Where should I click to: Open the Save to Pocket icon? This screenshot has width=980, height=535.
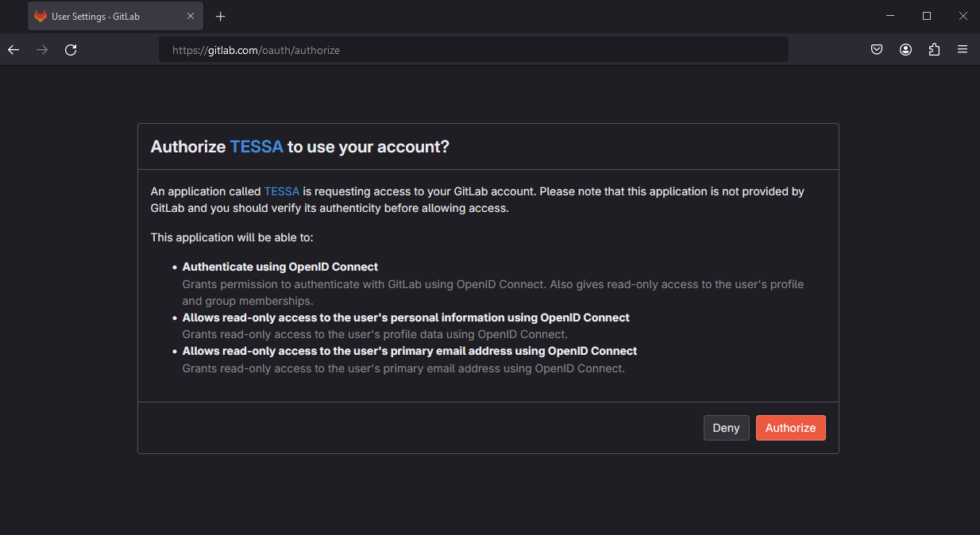pyautogui.click(x=877, y=49)
